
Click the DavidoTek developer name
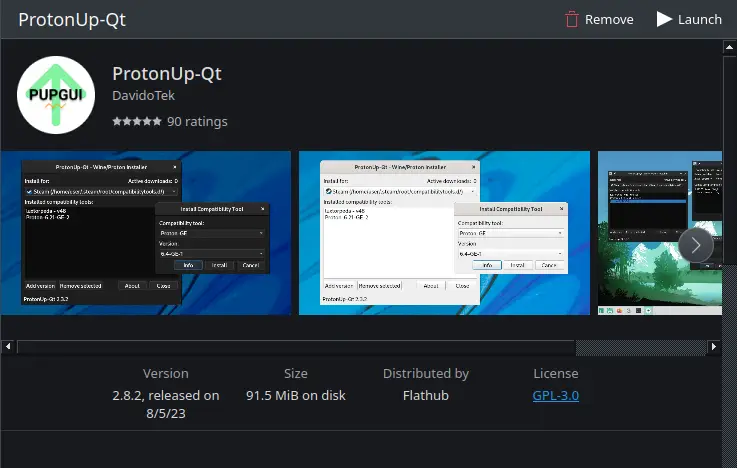[x=143, y=95]
